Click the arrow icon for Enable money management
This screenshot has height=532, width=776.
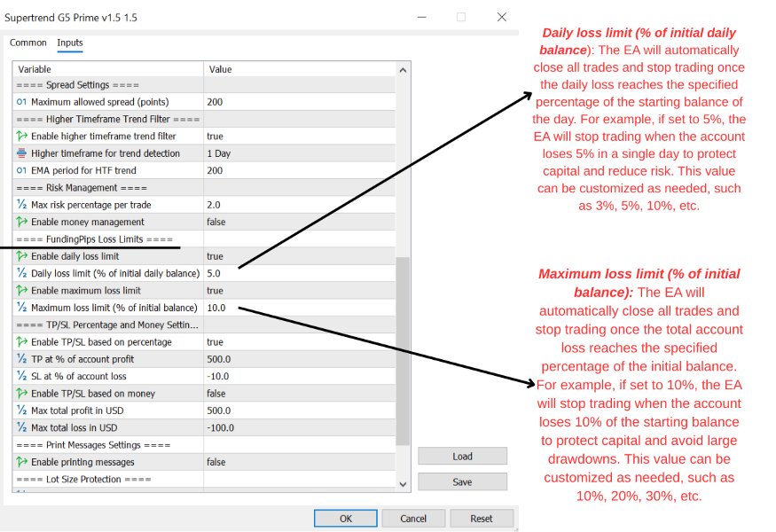point(21,222)
